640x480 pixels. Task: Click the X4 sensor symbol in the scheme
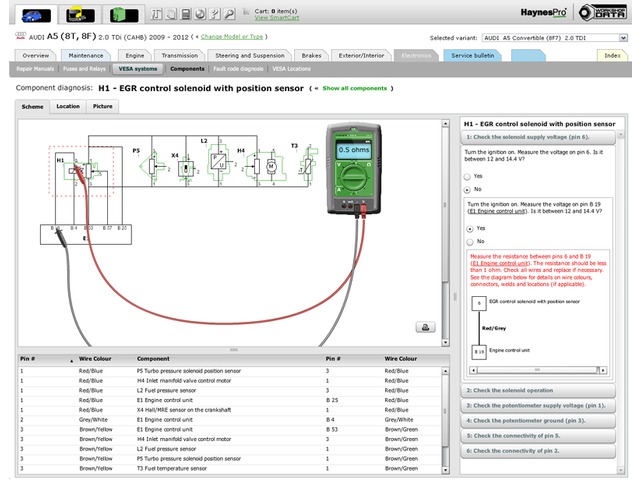point(186,168)
